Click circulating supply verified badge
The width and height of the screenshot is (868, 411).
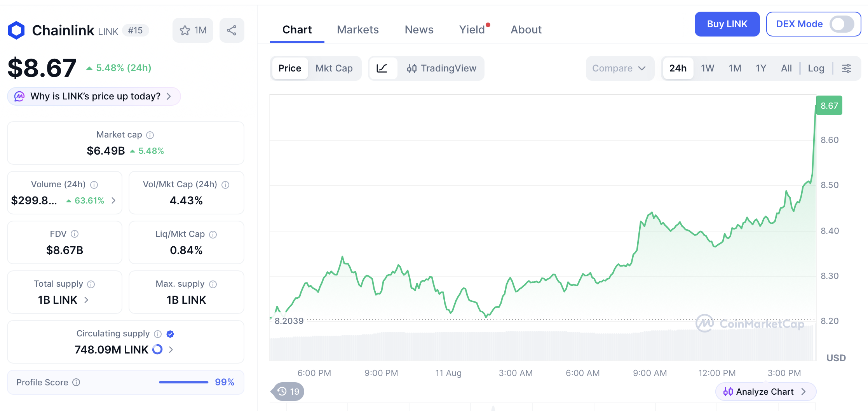[x=170, y=334]
